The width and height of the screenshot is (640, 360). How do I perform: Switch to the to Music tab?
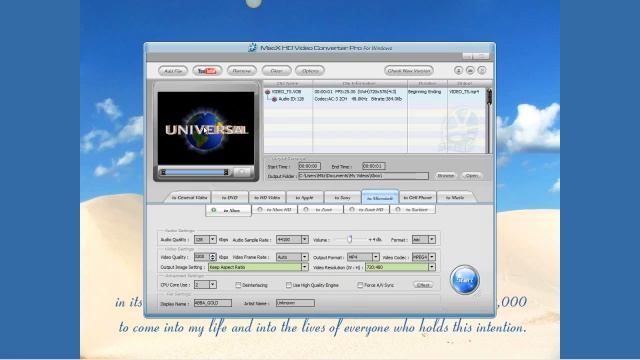456,198
